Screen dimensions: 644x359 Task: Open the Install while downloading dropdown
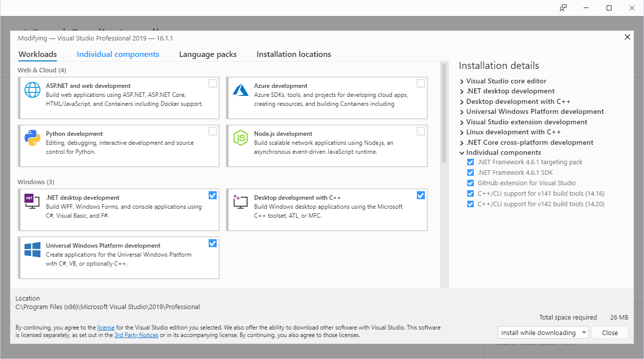(x=543, y=333)
